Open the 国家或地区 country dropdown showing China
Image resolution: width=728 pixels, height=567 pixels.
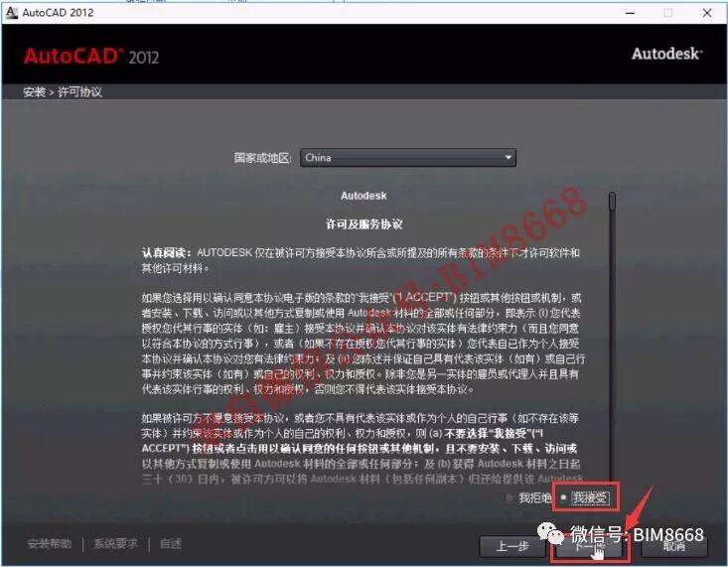pyautogui.click(x=408, y=158)
